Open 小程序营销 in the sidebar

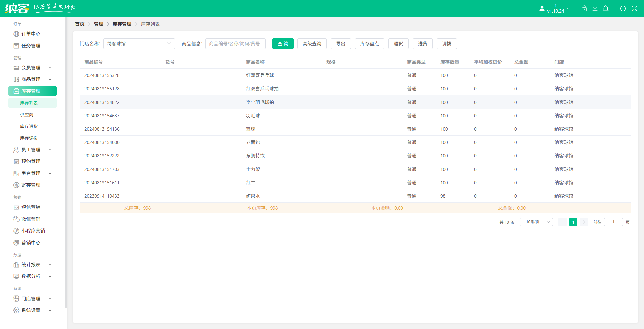pos(33,231)
